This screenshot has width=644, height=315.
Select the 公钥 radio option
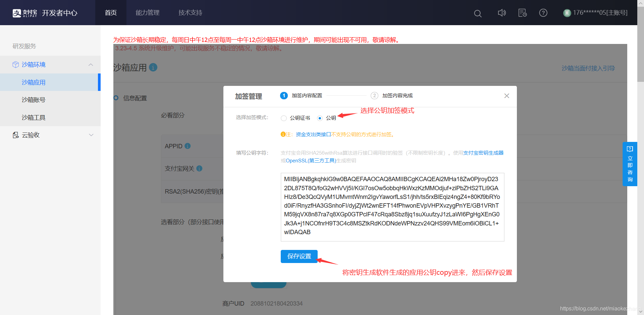pyautogui.click(x=320, y=118)
